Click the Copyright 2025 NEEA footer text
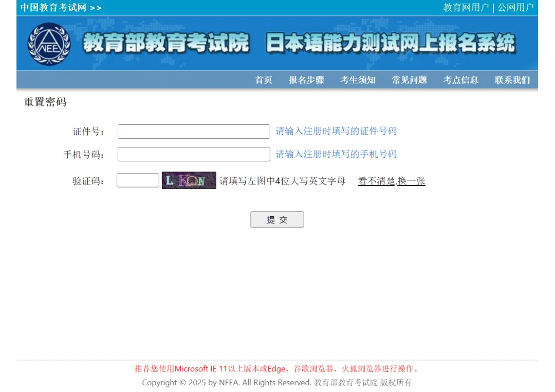 [277, 382]
